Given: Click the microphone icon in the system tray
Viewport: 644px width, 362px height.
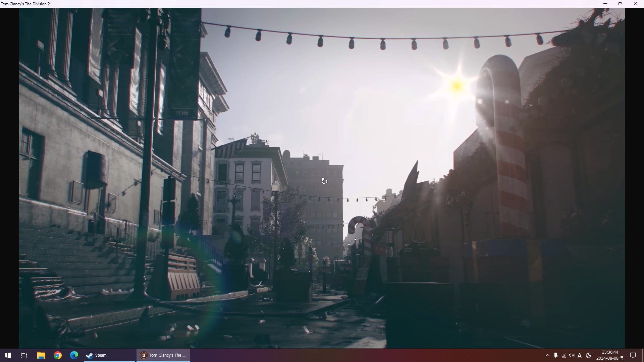Looking at the screenshot, I should (x=555, y=356).
